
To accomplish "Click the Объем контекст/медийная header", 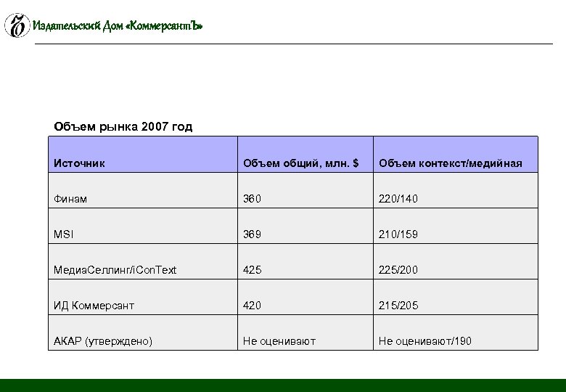I will [456, 154].
